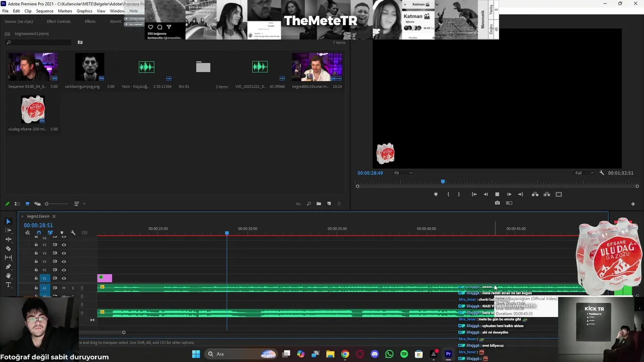The image size is (644, 362).
Task: Open Program monitor button editor plus
Action: (x=633, y=204)
